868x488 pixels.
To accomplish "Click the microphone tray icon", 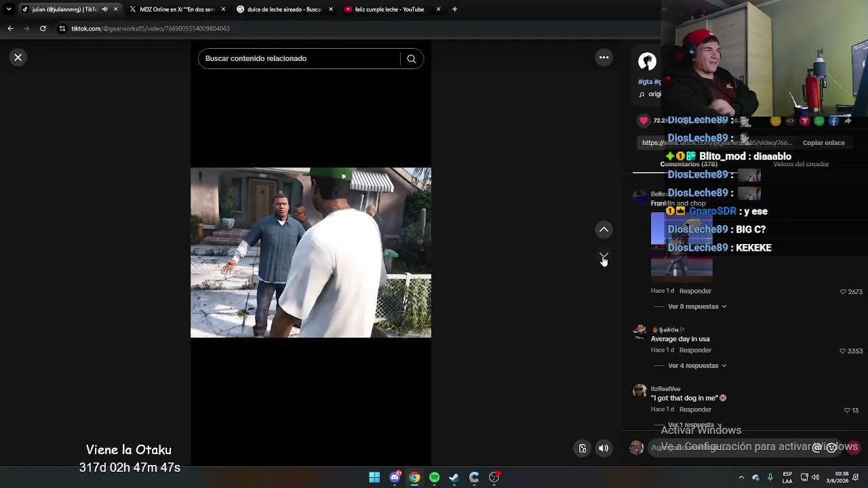I will (x=770, y=477).
